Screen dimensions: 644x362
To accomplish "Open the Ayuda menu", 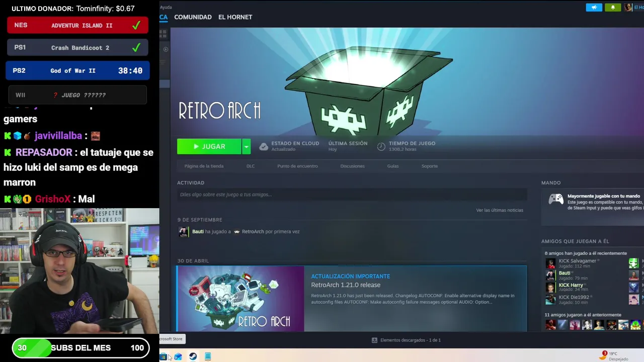I will pos(166,7).
